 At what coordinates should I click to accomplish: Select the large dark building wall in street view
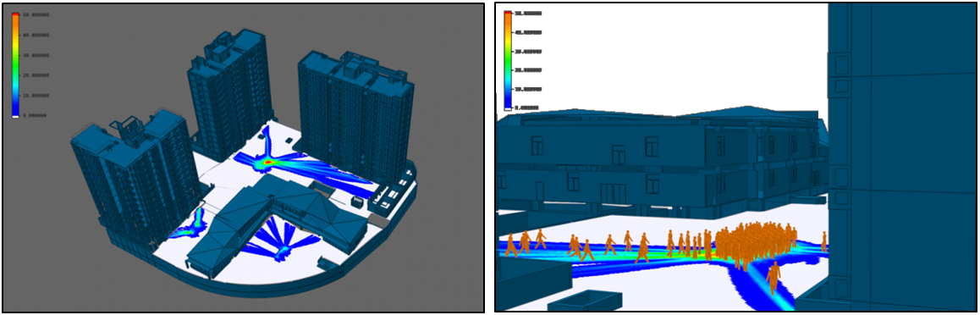903,157
